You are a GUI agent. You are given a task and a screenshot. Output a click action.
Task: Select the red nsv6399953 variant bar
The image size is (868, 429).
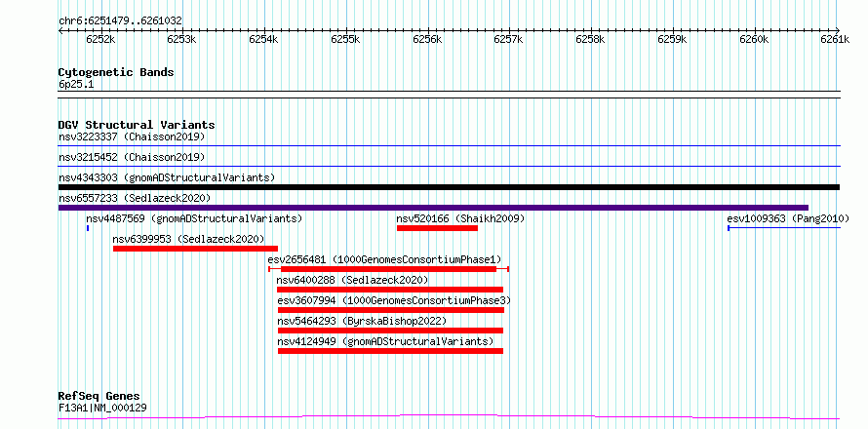click(195, 249)
